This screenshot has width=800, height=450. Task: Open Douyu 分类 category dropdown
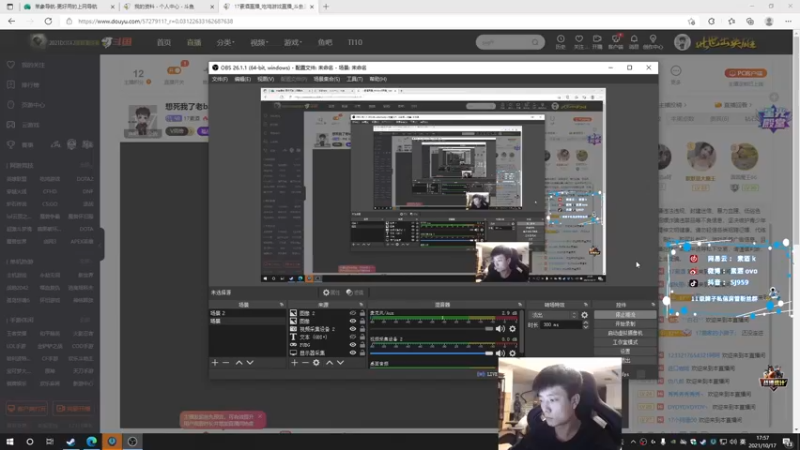tap(225, 42)
